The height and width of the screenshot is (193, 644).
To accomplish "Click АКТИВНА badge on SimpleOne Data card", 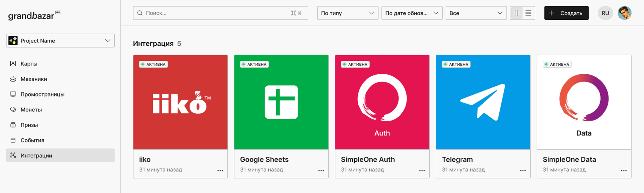I will pyautogui.click(x=557, y=64).
